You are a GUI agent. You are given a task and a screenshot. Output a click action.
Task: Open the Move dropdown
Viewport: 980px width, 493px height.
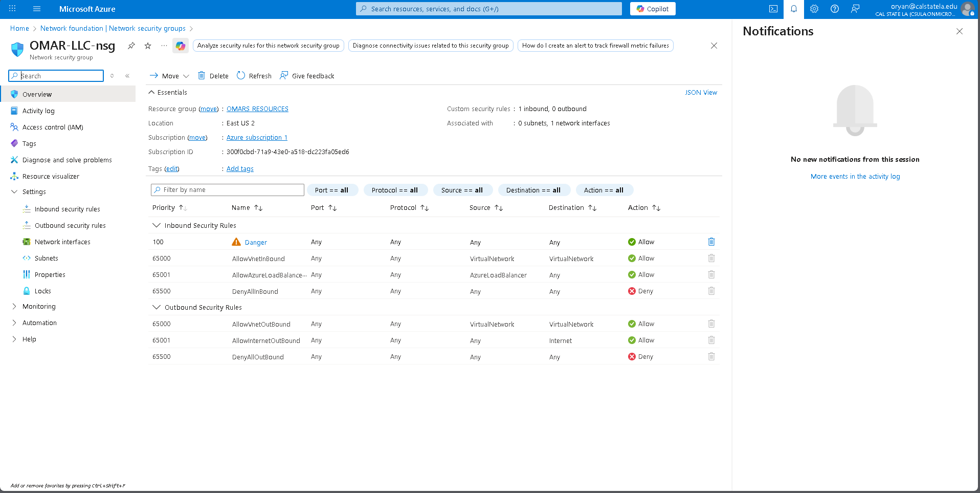coord(169,76)
